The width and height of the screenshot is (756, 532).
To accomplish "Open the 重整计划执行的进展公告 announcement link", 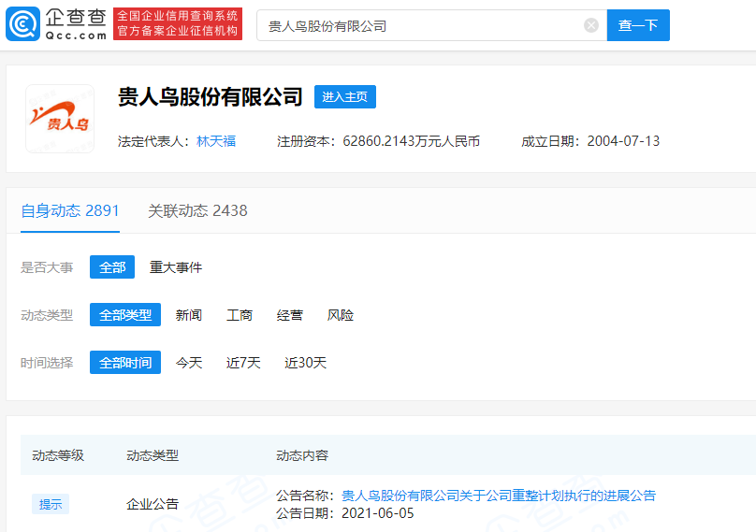I will (499, 496).
